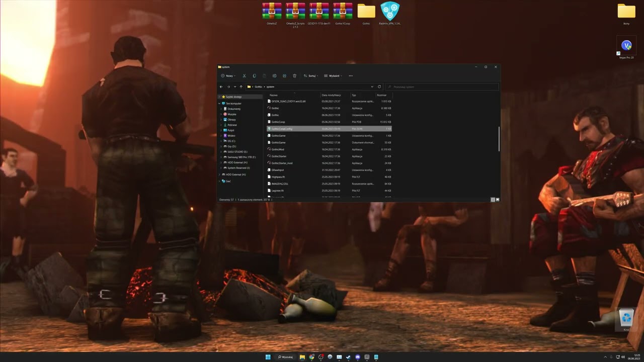Screen dimensions: 644x362
Task: Show hidden system tray icons
Action: pyautogui.click(x=605, y=357)
